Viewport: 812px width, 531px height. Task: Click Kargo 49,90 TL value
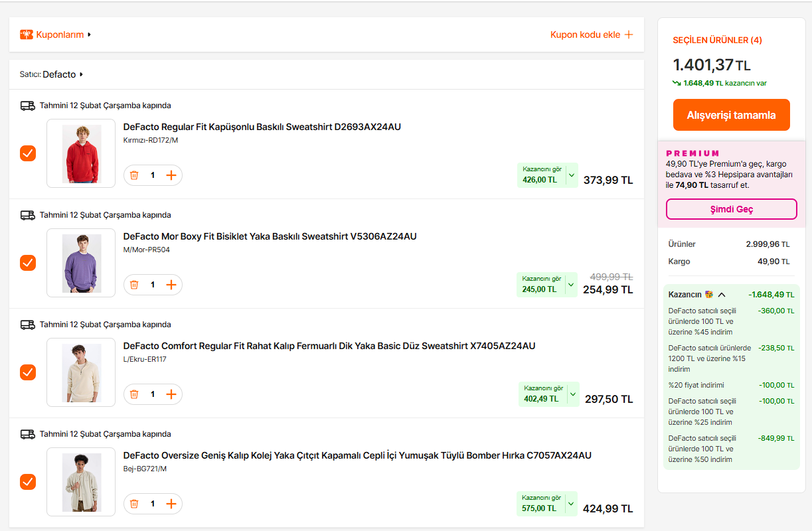point(773,262)
